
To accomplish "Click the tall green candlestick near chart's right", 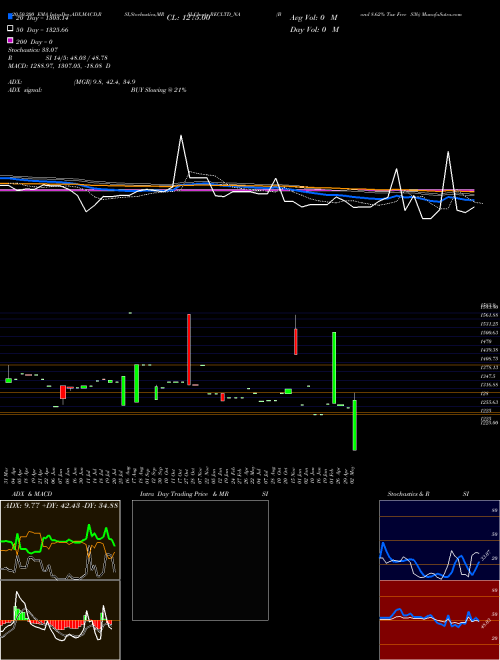I will tap(334, 368).
